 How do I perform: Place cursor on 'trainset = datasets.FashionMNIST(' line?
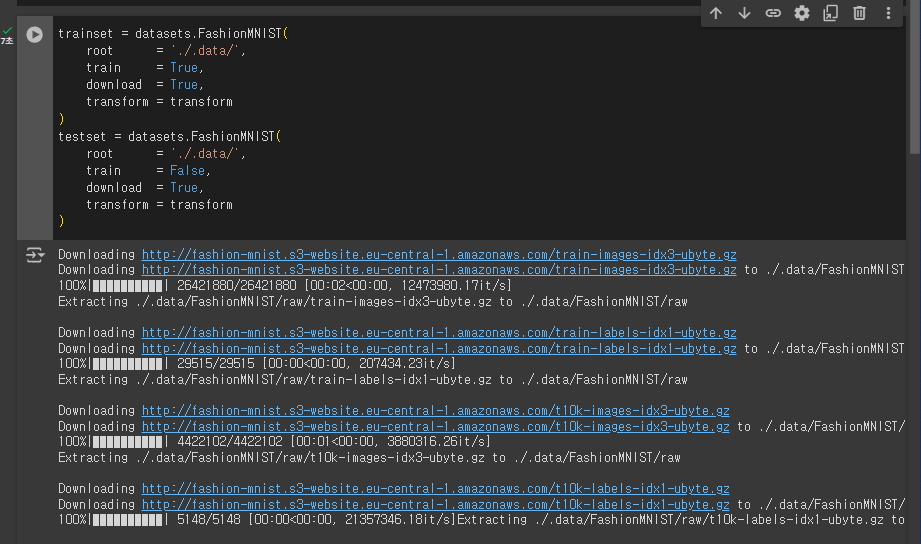pyautogui.click(x=173, y=33)
